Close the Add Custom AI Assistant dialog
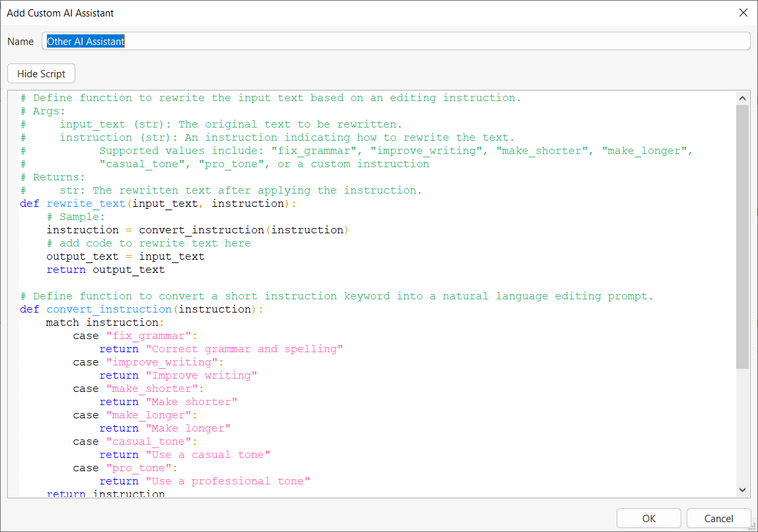Viewport: 758px width, 532px height. click(x=742, y=13)
